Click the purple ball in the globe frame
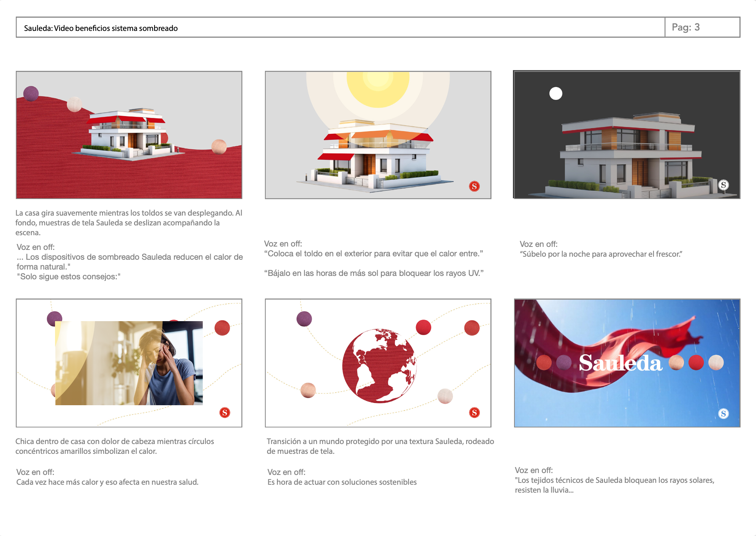Viewport: 756px width, 536px height. click(304, 319)
